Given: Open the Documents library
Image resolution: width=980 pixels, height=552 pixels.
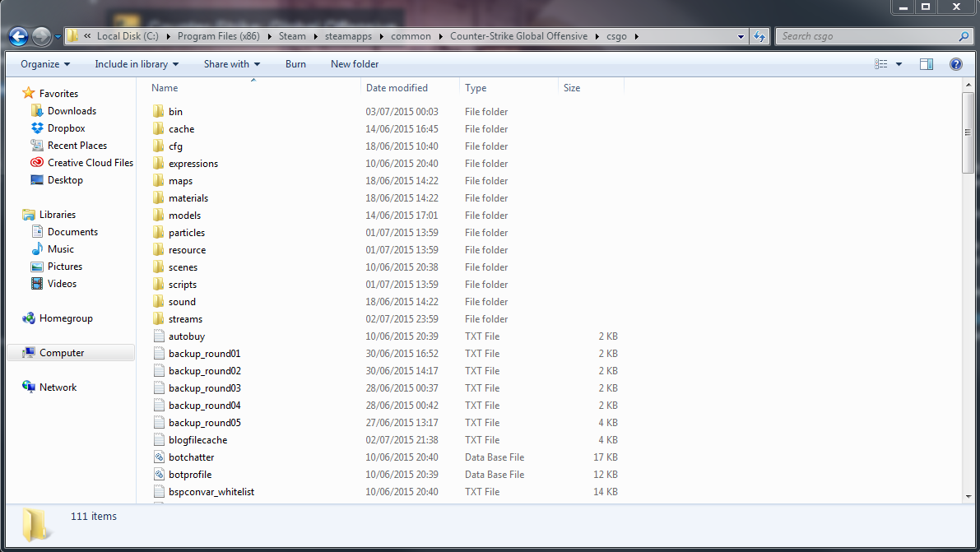Looking at the screenshot, I should pyautogui.click(x=72, y=231).
